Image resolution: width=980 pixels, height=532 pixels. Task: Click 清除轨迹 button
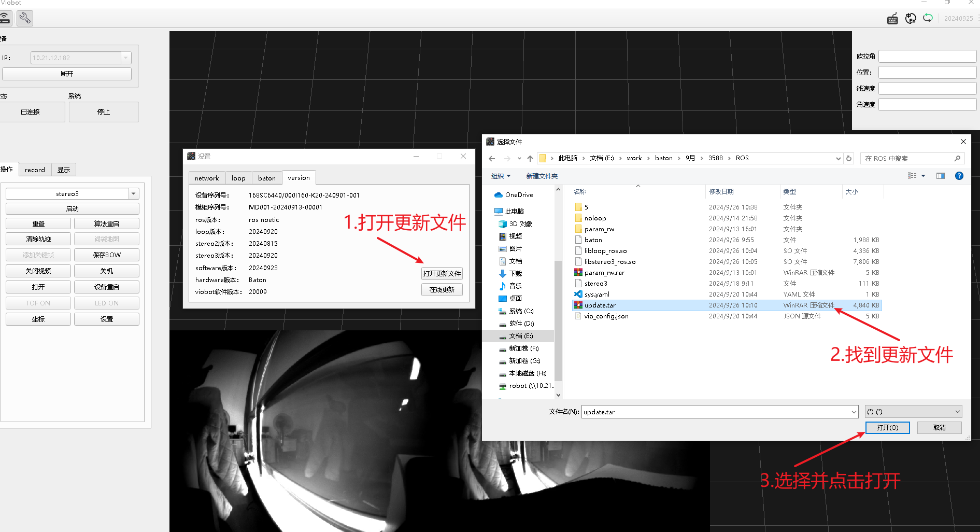(38, 239)
